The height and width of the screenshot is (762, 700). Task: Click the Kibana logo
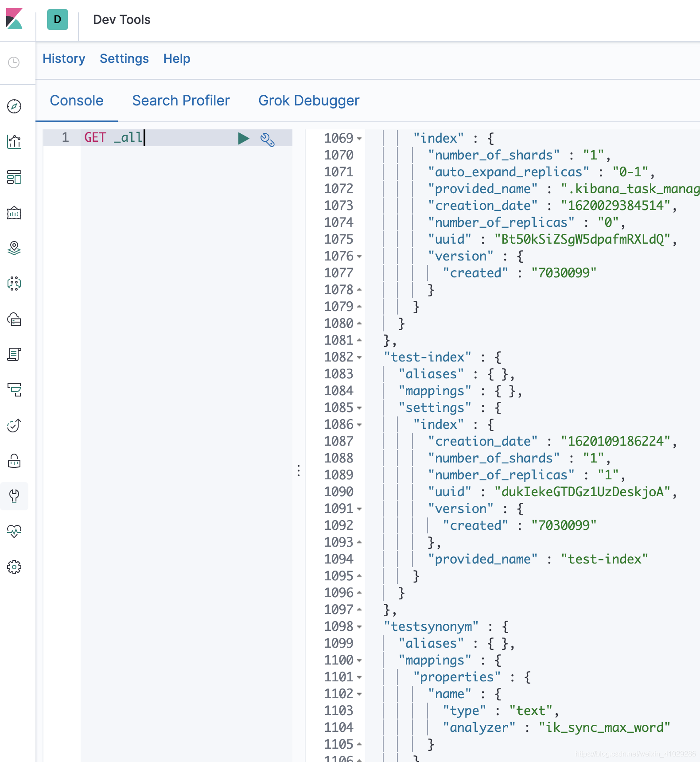(x=14, y=19)
